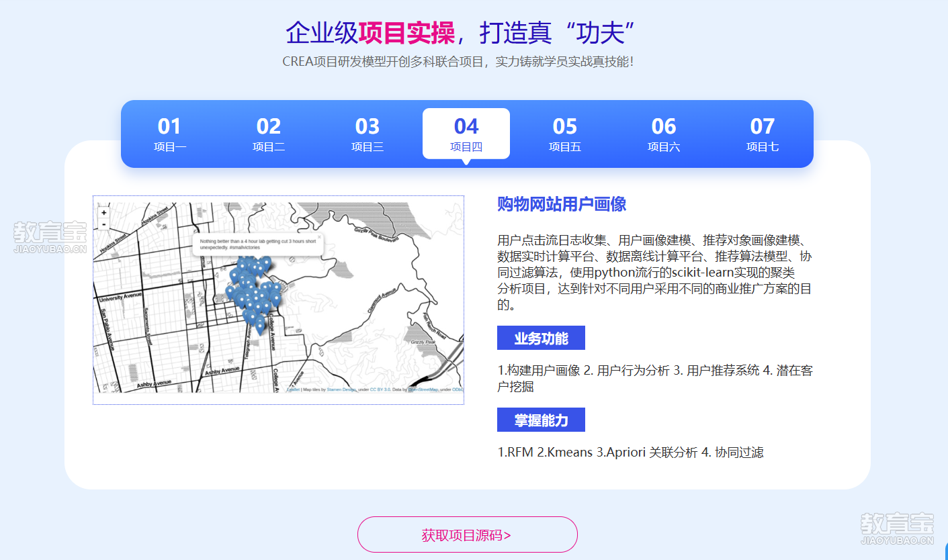Click the active 04 项目四 tab
Image resolution: width=948 pixels, height=560 pixels.
pos(466,134)
